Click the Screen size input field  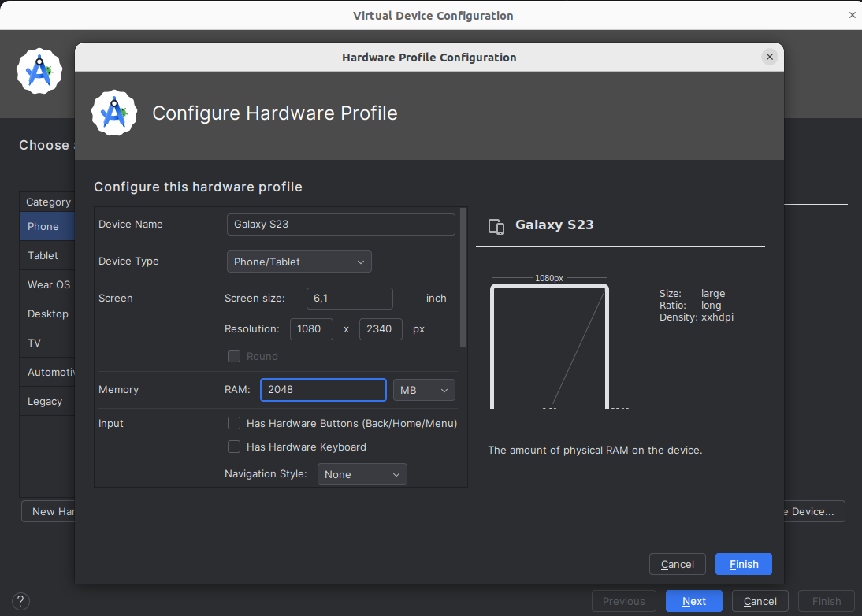[350, 299]
